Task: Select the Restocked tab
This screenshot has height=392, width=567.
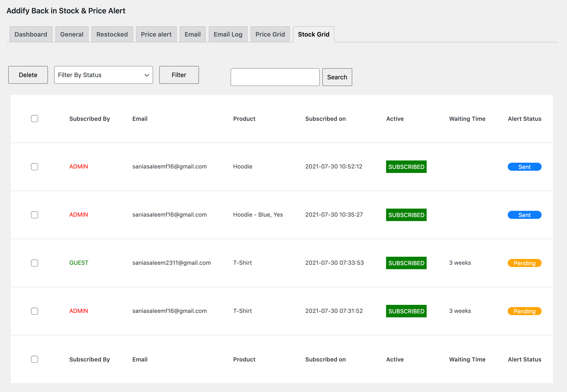Action: click(112, 34)
